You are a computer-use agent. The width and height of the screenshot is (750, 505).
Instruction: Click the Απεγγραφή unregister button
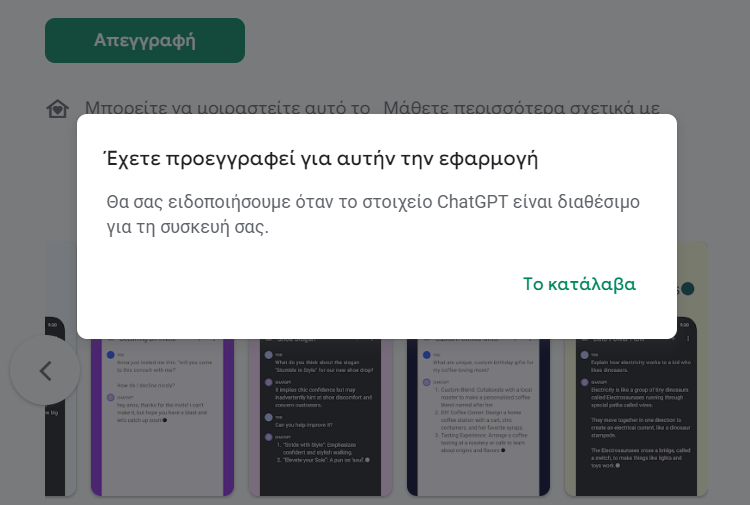point(145,41)
